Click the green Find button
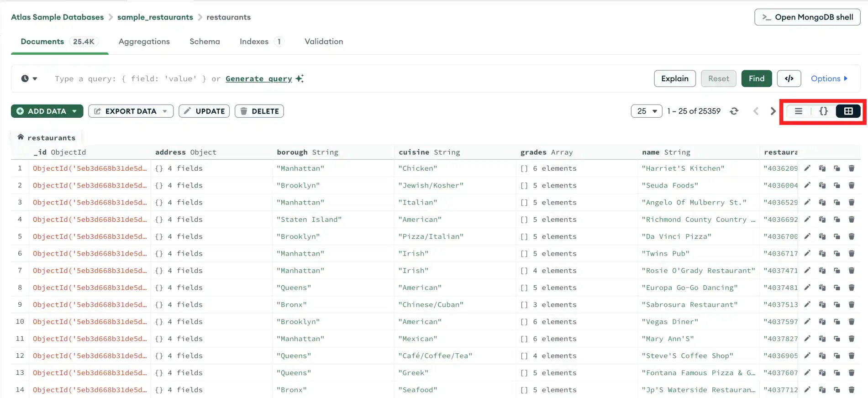 pyautogui.click(x=756, y=79)
